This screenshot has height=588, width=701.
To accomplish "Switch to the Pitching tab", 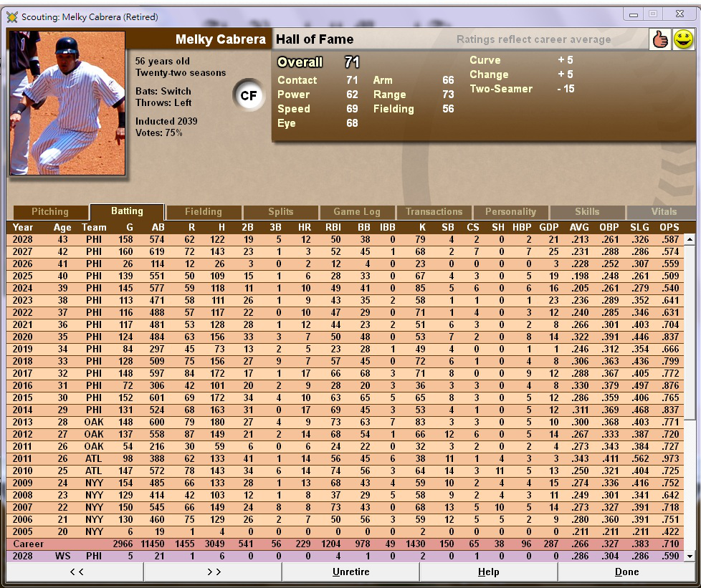I will (50, 212).
